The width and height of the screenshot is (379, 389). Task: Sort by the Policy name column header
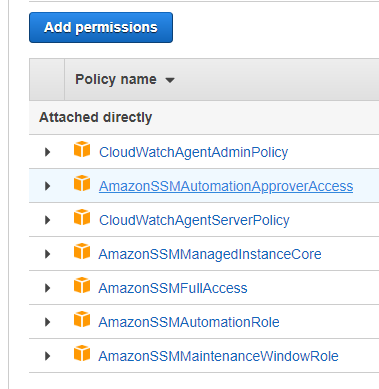pyautogui.click(x=125, y=80)
